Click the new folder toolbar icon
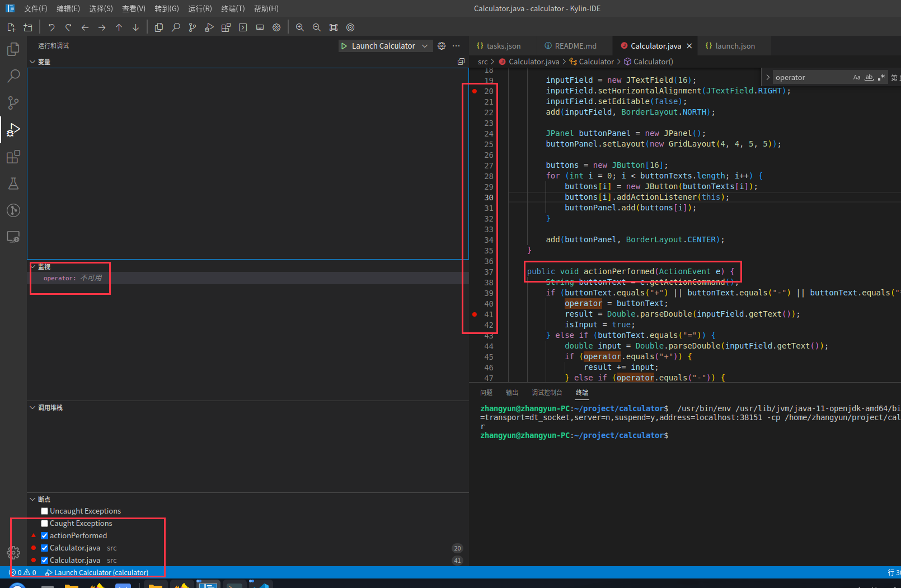Viewport: 901px width, 588px height. (28, 27)
